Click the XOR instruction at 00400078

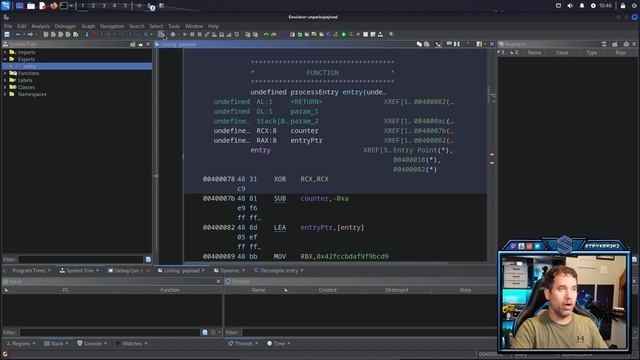pos(280,179)
